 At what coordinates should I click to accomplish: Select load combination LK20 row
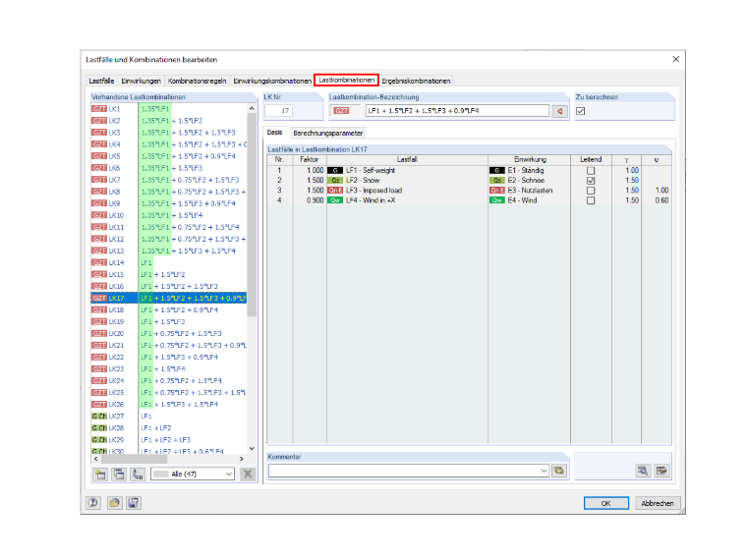169,333
